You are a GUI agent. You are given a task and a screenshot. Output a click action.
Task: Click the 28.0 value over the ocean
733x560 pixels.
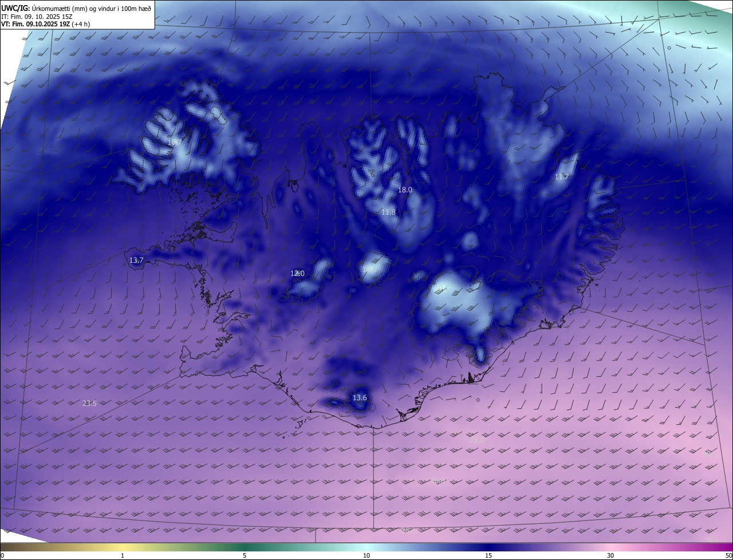(x=476, y=440)
